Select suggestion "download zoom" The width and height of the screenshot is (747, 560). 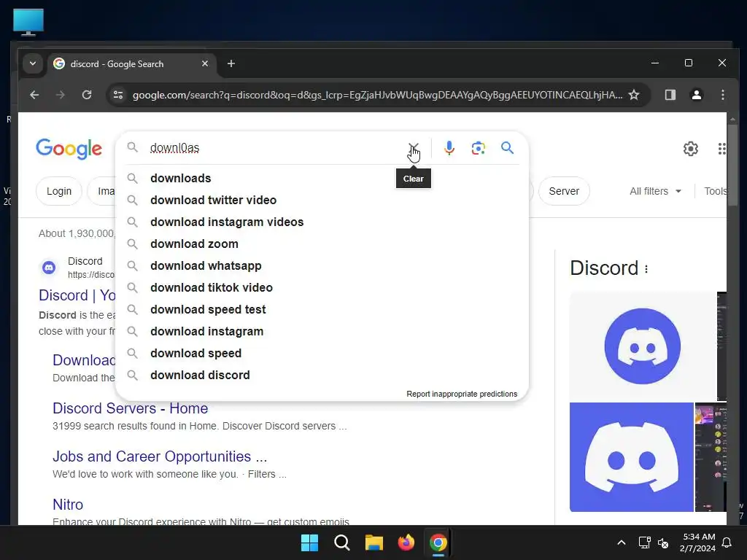coord(322,244)
